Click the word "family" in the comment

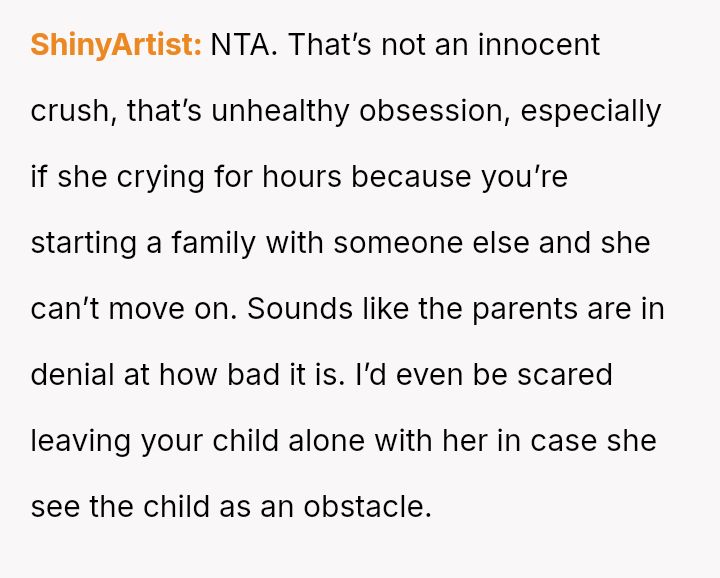[x=217, y=243]
